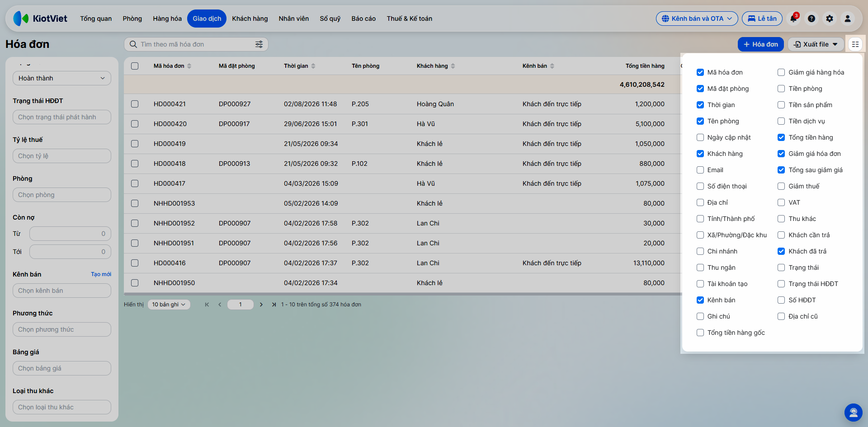Open the Chọn phòng dropdown

[x=62, y=195]
